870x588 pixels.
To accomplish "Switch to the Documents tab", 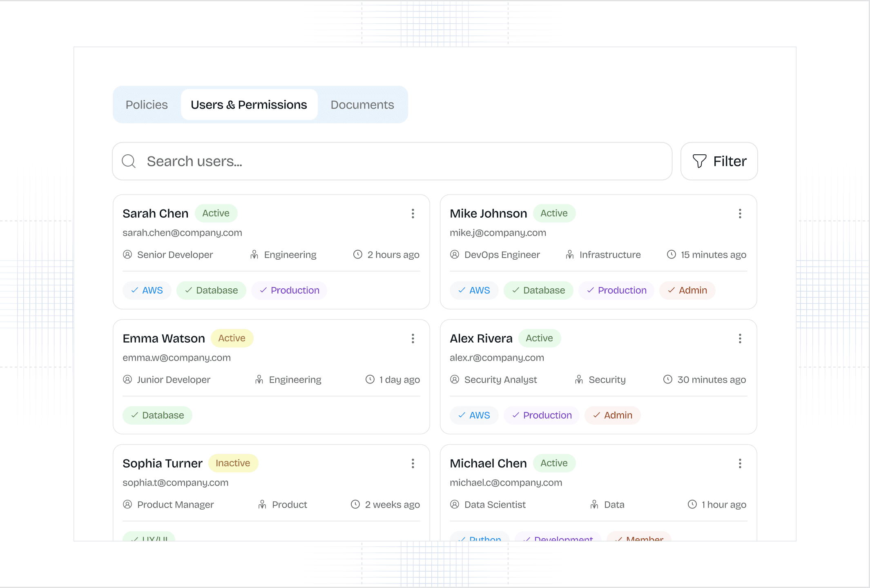I will 362,105.
